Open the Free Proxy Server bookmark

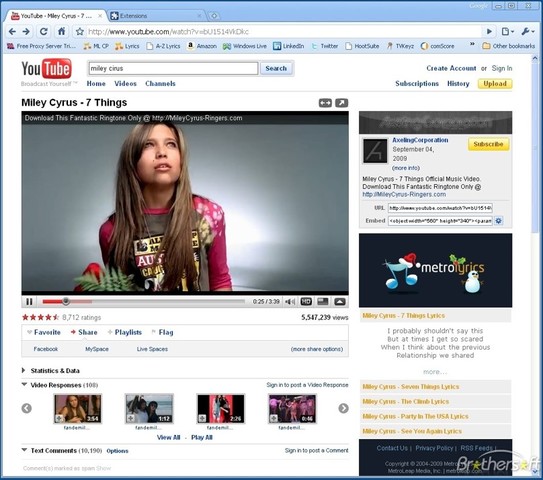pyautogui.click(x=41, y=46)
